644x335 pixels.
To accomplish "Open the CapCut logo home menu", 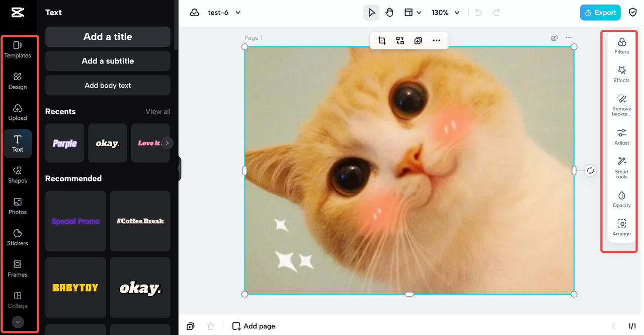I will (x=18, y=13).
